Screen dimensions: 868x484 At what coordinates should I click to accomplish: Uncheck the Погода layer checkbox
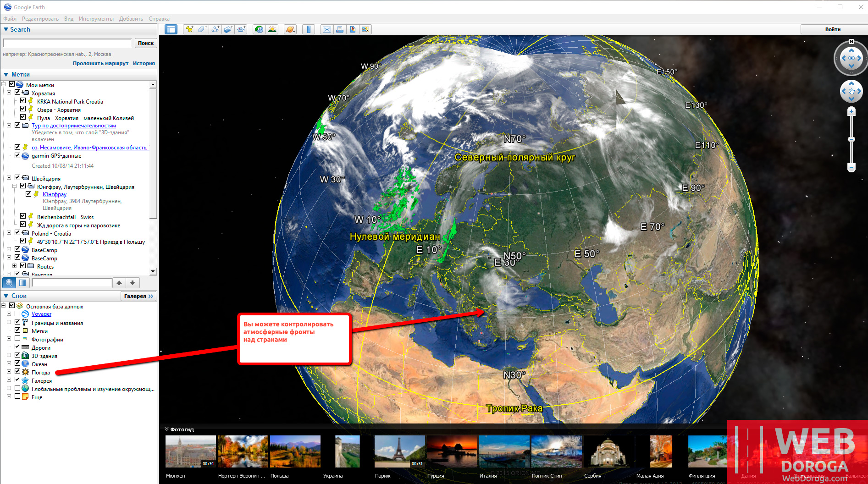pyautogui.click(x=17, y=372)
